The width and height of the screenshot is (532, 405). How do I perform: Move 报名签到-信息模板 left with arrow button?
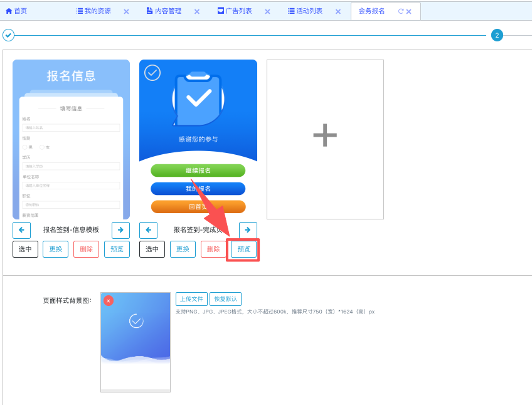21,230
